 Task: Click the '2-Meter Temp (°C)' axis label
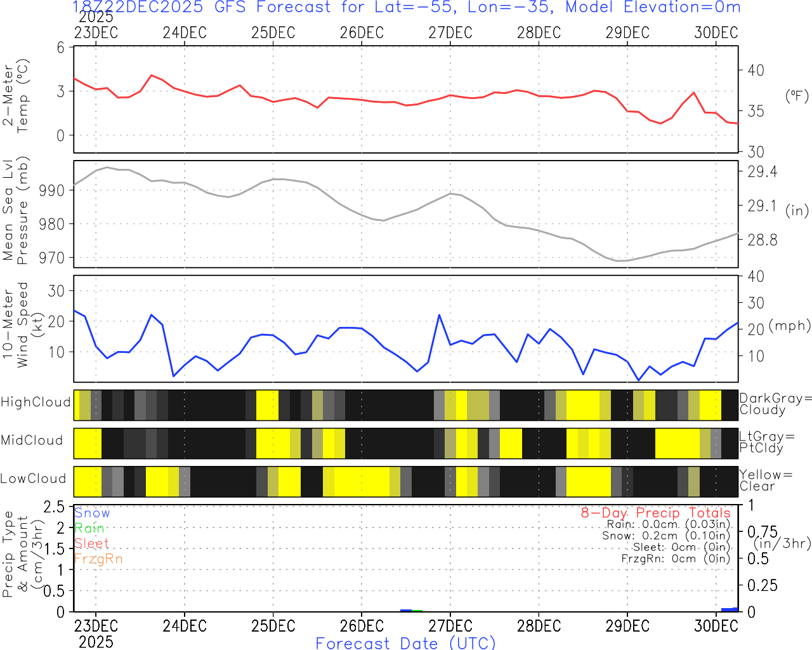coord(16,96)
